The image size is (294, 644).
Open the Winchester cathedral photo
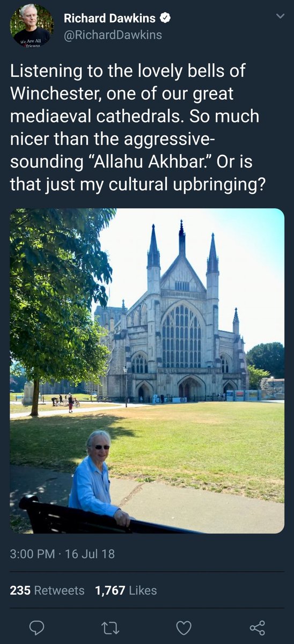pyautogui.click(x=147, y=371)
